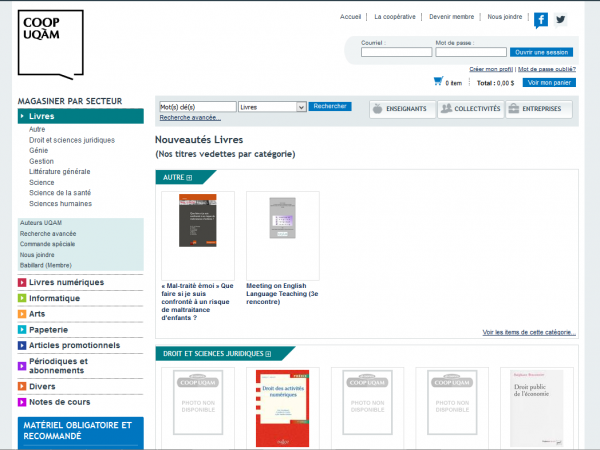600x450 pixels.
Task: Open the Sciences humaines subcategory
Action: click(x=60, y=204)
